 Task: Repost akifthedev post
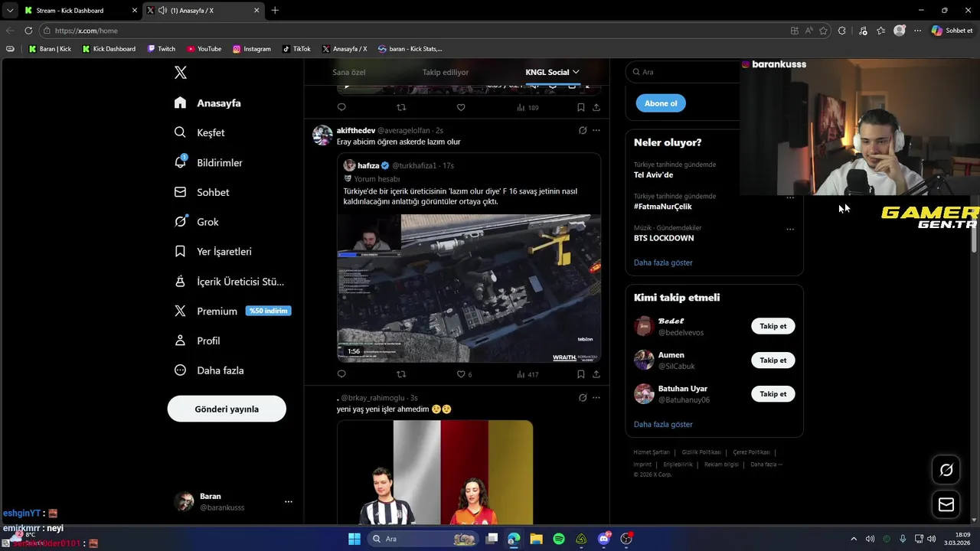[x=401, y=374]
